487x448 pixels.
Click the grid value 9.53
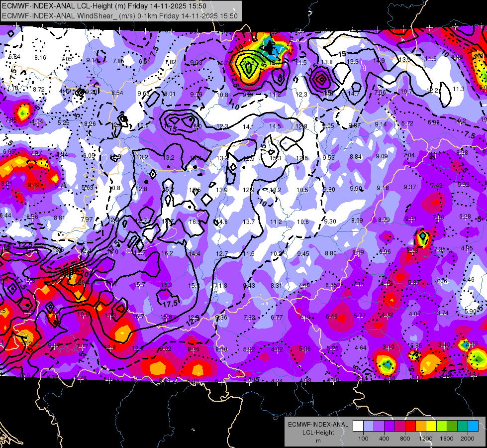(329, 158)
